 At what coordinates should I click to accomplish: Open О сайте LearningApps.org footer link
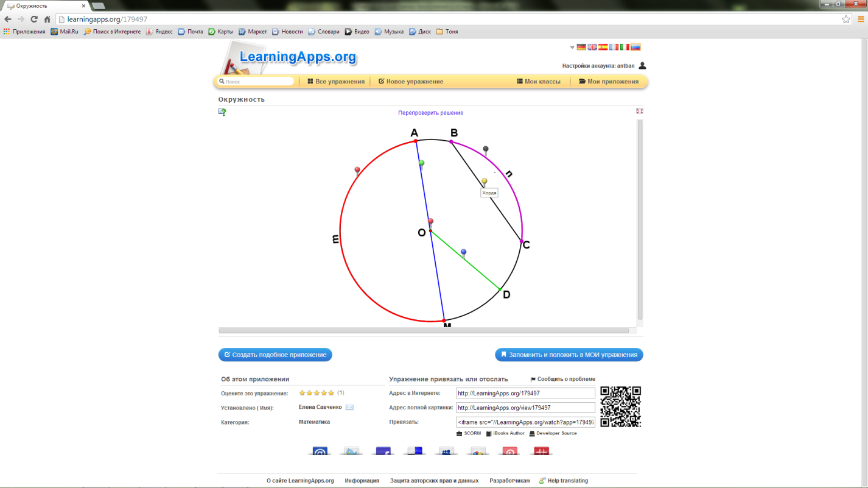click(x=300, y=481)
